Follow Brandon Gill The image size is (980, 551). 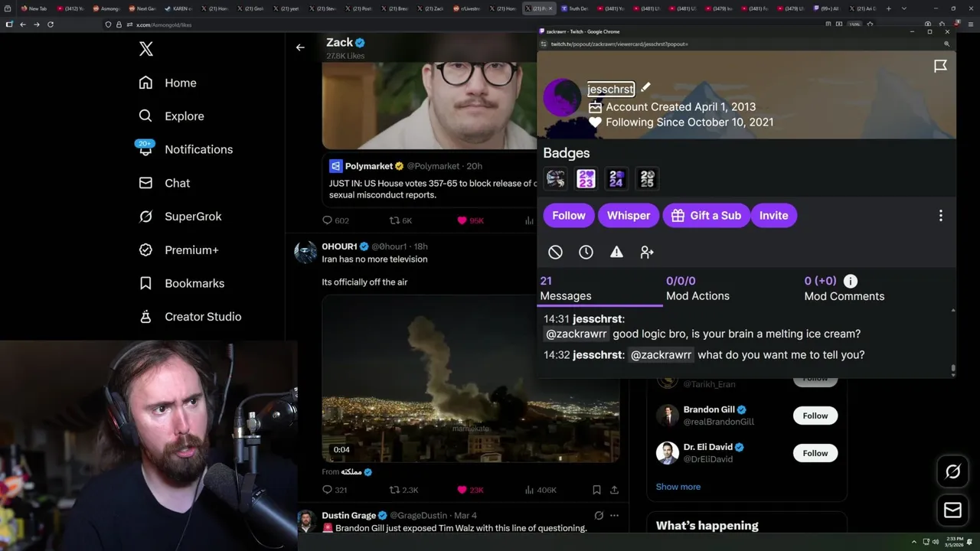click(x=815, y=416)
